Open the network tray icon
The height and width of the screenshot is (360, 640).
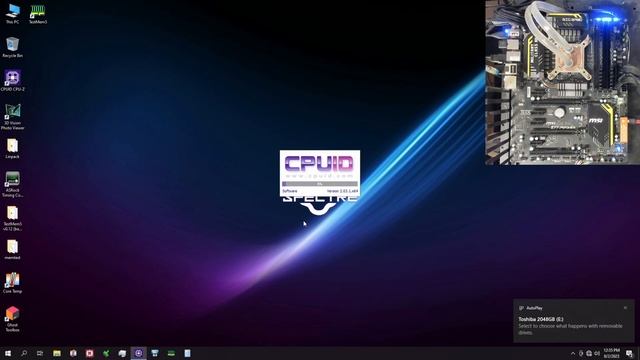(x=589, y=353)
